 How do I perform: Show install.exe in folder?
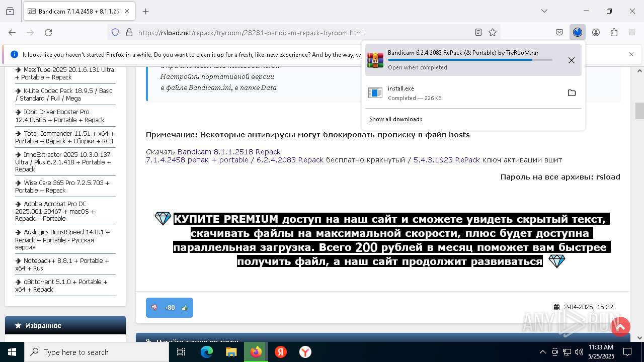[x=572, y=93]
